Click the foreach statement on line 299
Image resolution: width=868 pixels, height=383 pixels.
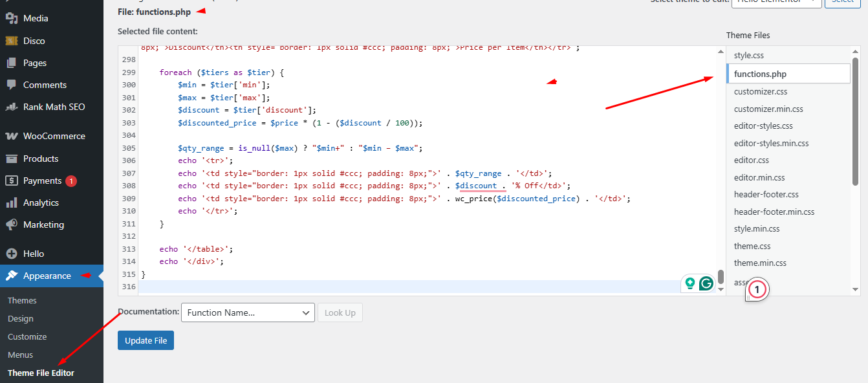222,72
